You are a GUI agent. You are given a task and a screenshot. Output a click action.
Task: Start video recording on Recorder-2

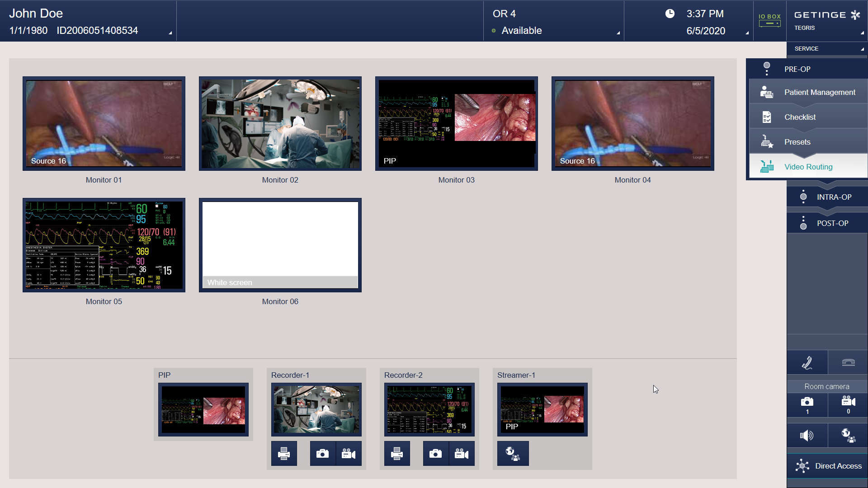point(462,453)
